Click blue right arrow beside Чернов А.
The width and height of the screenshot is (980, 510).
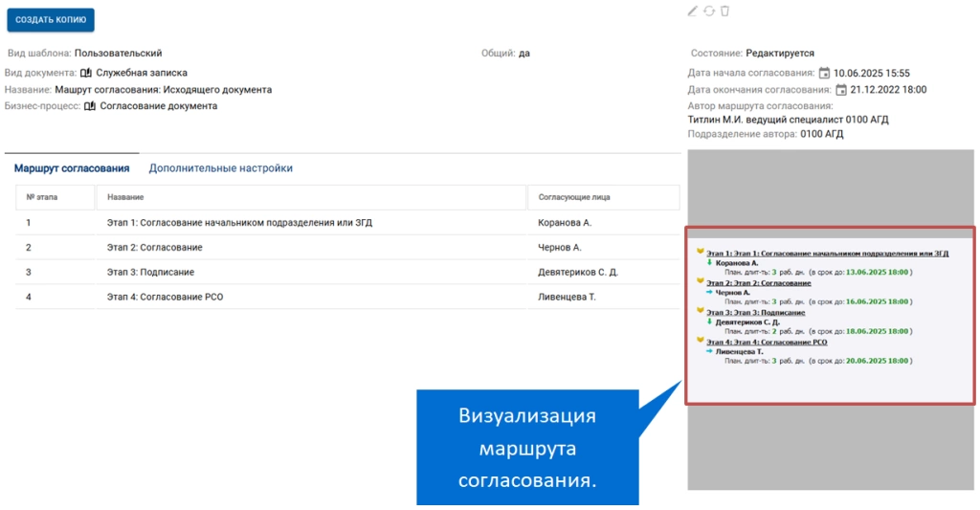[x=710, y=292]
